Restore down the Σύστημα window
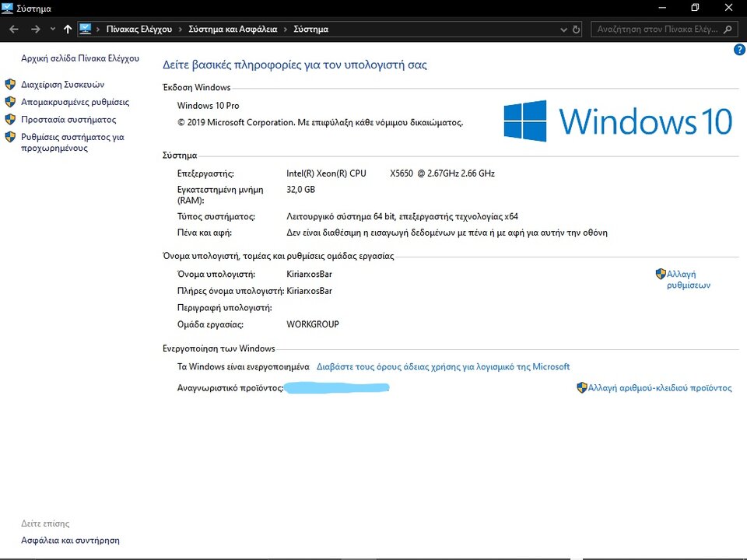This screenshot has height=560, width=747. tap(695, 8)
